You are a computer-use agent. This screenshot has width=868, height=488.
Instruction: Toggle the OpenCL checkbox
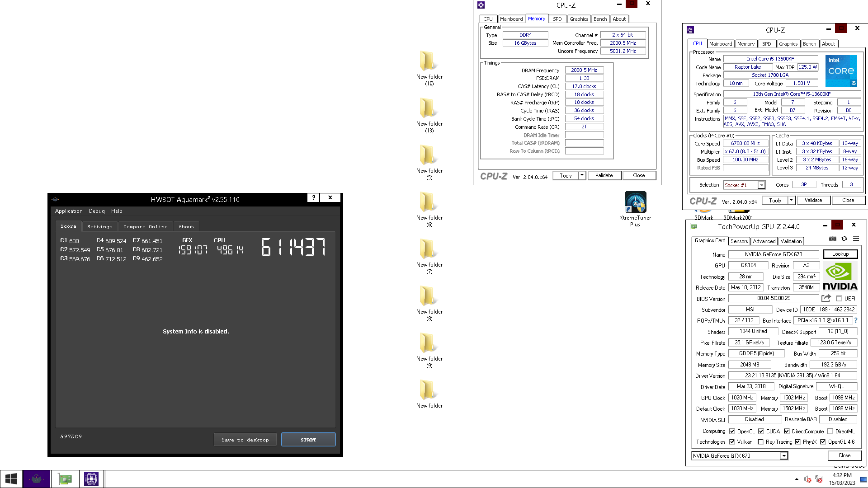[732, 432]
